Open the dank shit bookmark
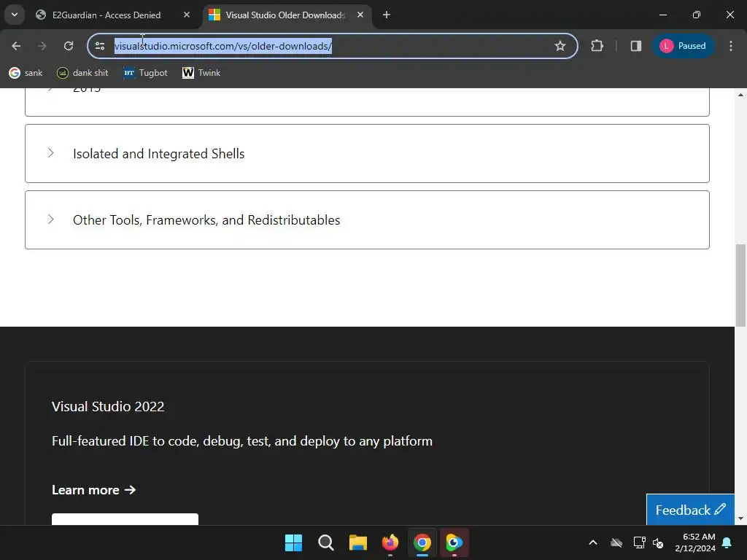The image size is (747, 560). (82, 73)
